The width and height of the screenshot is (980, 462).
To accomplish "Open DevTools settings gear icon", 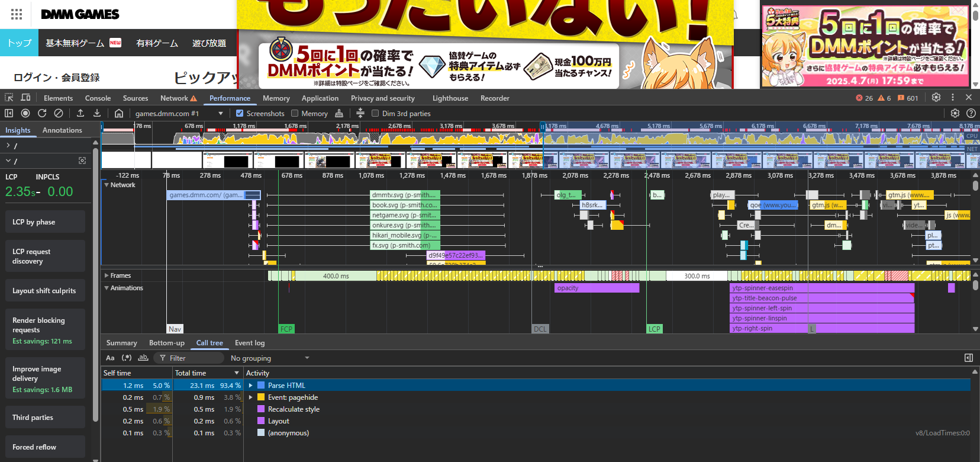I will pyautogui.click(x=936, y=98).
